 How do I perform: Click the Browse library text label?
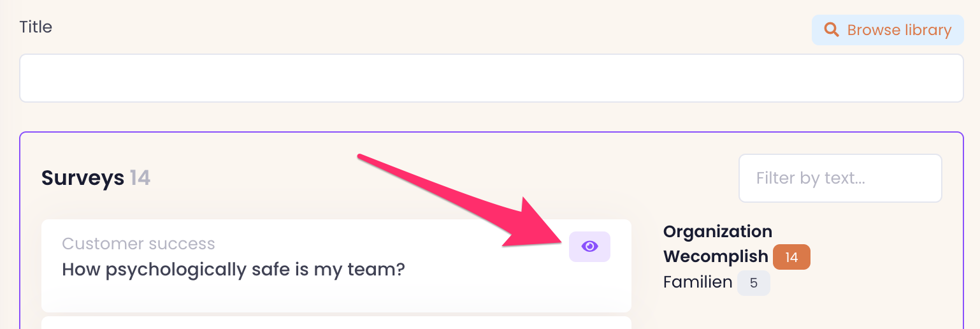899,30
